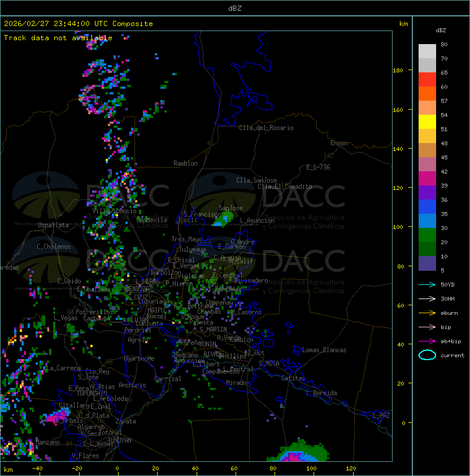Click the Encon place label
470x476 pixels.
(x=339, y=143)
